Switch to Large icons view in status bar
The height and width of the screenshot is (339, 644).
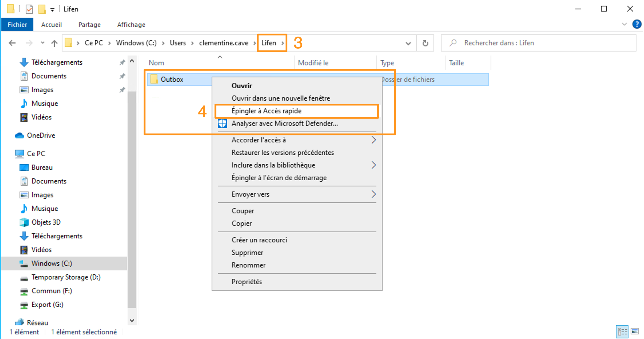coord(635,332)
